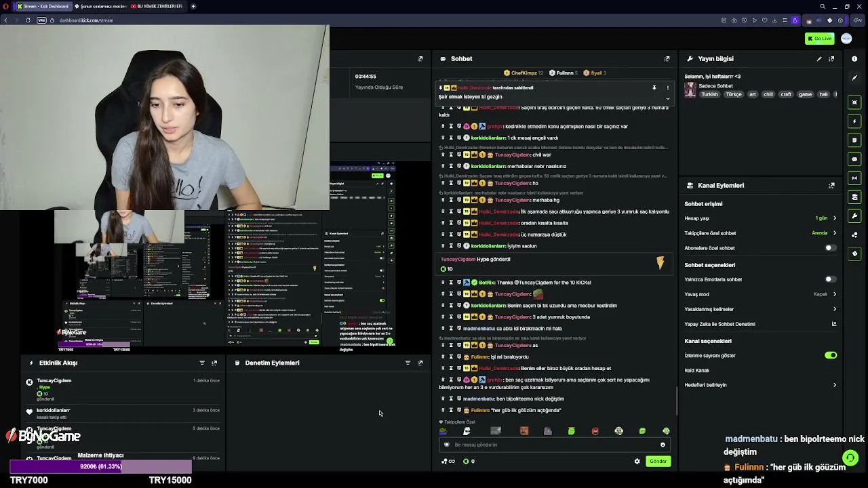
Task: Open the channel points icon below chat
Action: pos(448,462)
